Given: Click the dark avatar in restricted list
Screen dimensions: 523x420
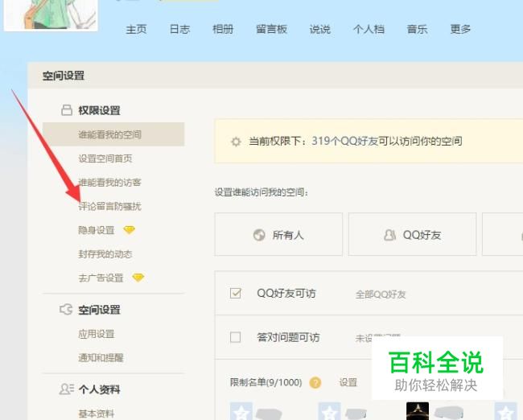Looking at the screenshot, I should coord(418,411).
